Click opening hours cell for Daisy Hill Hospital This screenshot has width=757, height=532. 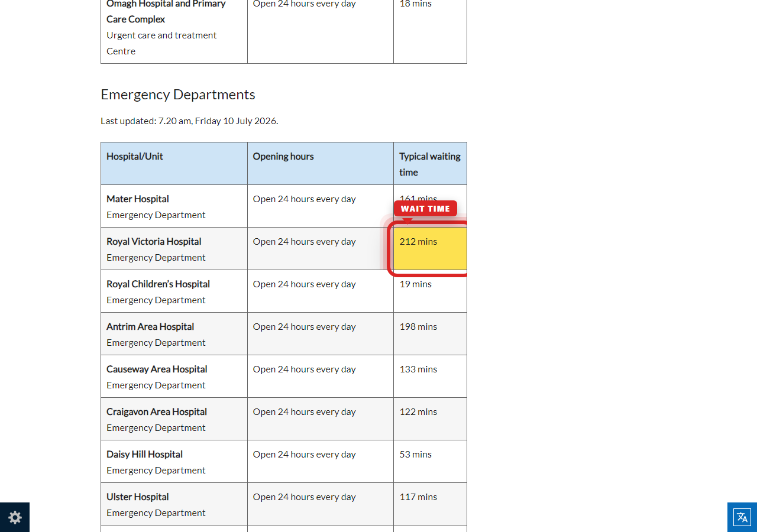click(x=321, y=462)
